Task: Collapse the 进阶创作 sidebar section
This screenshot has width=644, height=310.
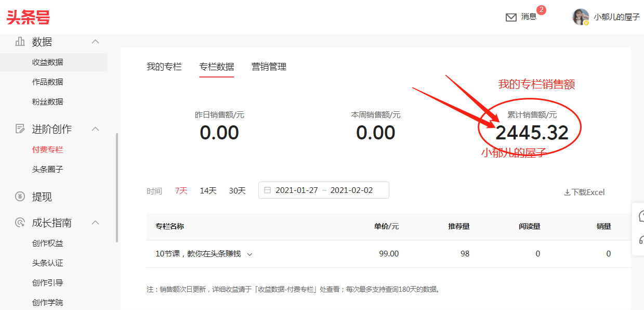Action: pyautogui.click(x=95, y=128)
